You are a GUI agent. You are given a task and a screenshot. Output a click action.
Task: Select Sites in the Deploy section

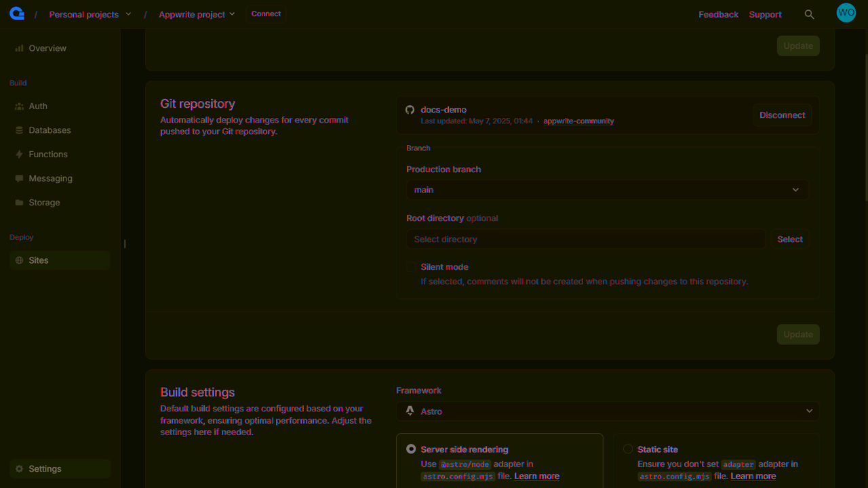tap(38, 260)
